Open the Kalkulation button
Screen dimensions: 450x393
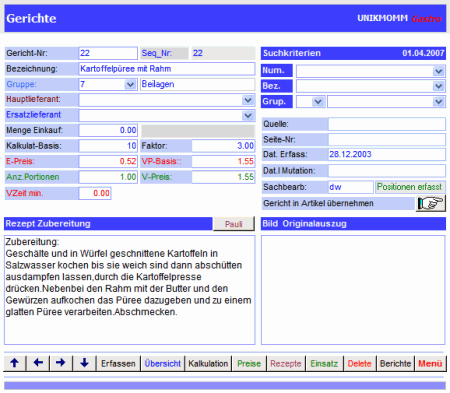pyautogui.click(x=208, y=363)
